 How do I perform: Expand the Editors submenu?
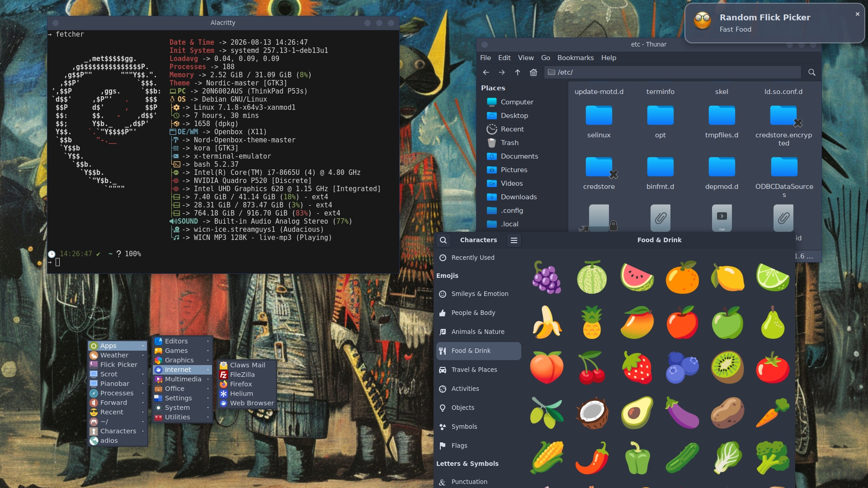183,341
